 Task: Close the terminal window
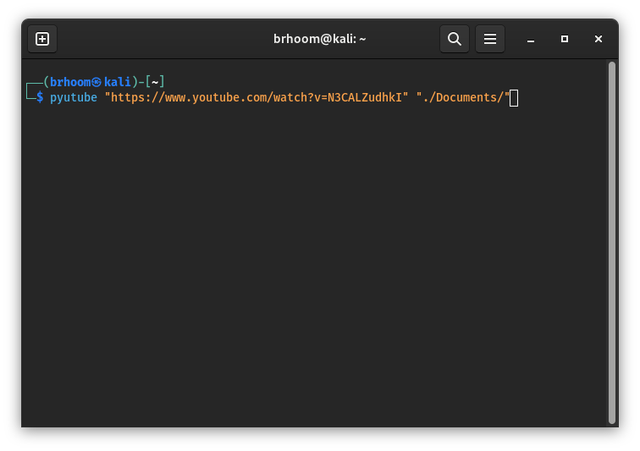tap(598, 39)
